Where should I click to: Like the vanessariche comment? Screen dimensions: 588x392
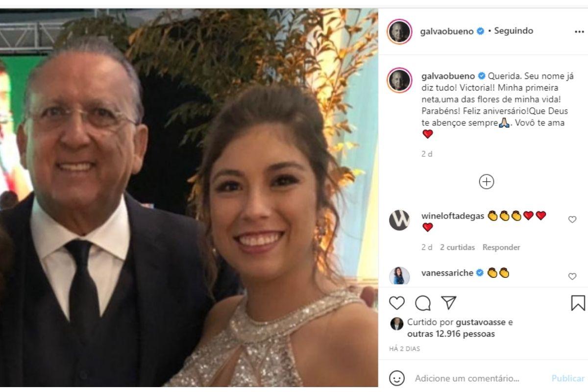pos(572,276)
